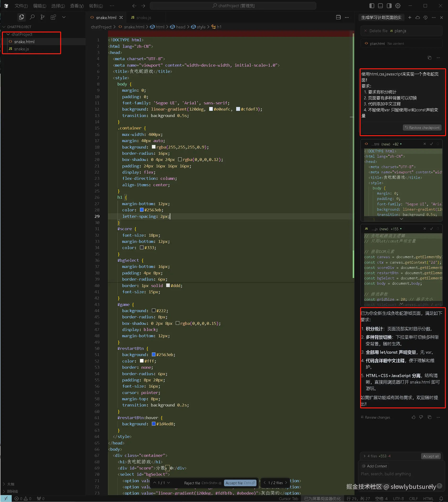Open the Explorer view icon
The height and width of the screenshot is (502, 448).
tap(21, 17)
